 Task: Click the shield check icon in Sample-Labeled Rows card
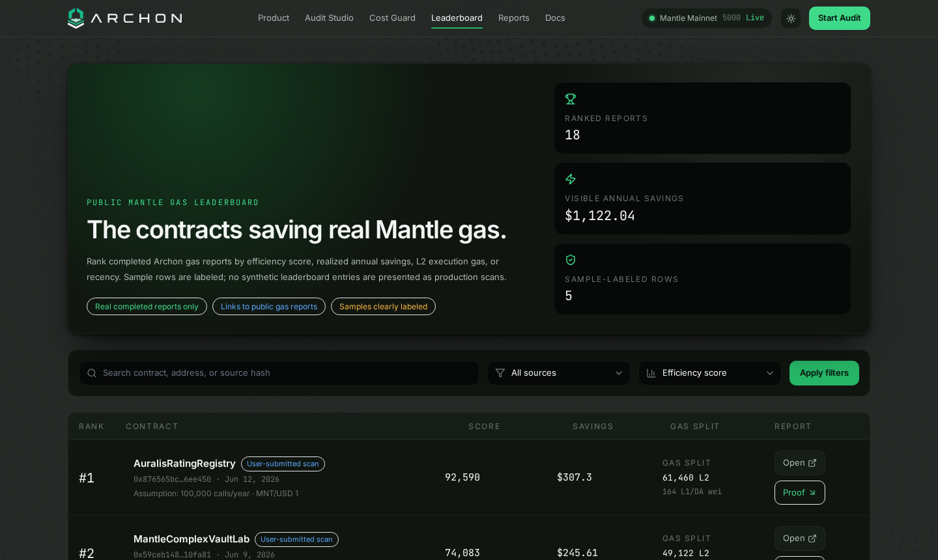[x=571, y=260]
